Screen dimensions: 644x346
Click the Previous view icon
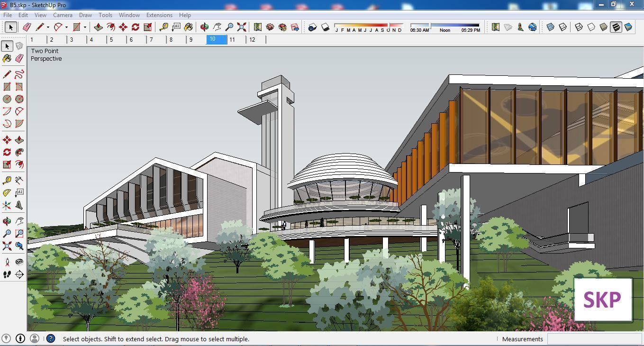click(19, 246)
